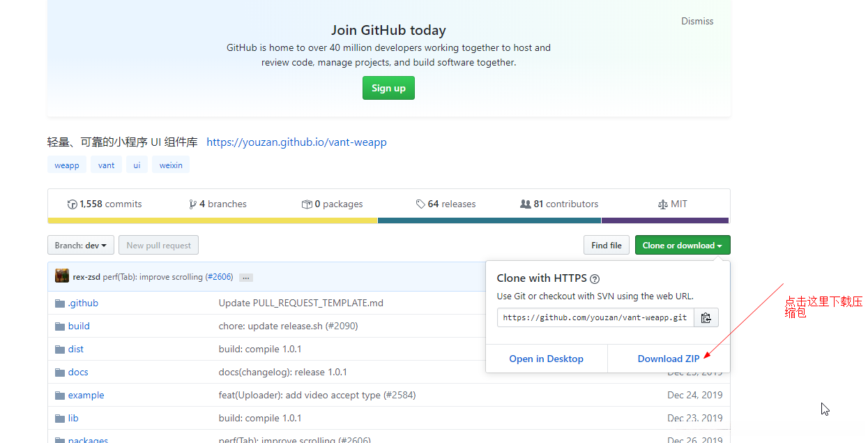868x443 pixels.
Task: Select the weapp topic tag
Action: coord(67,165)
